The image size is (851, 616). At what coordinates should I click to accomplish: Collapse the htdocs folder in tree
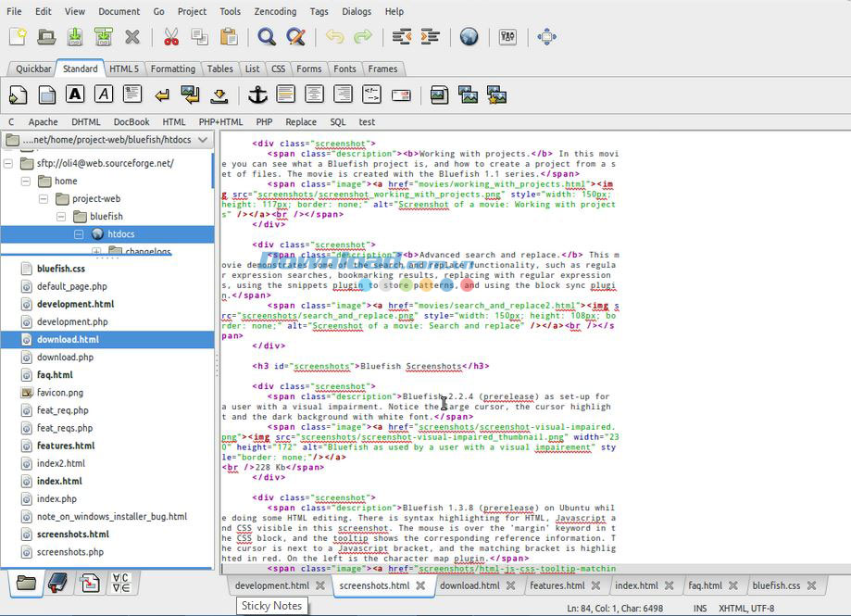pos(80,234)
